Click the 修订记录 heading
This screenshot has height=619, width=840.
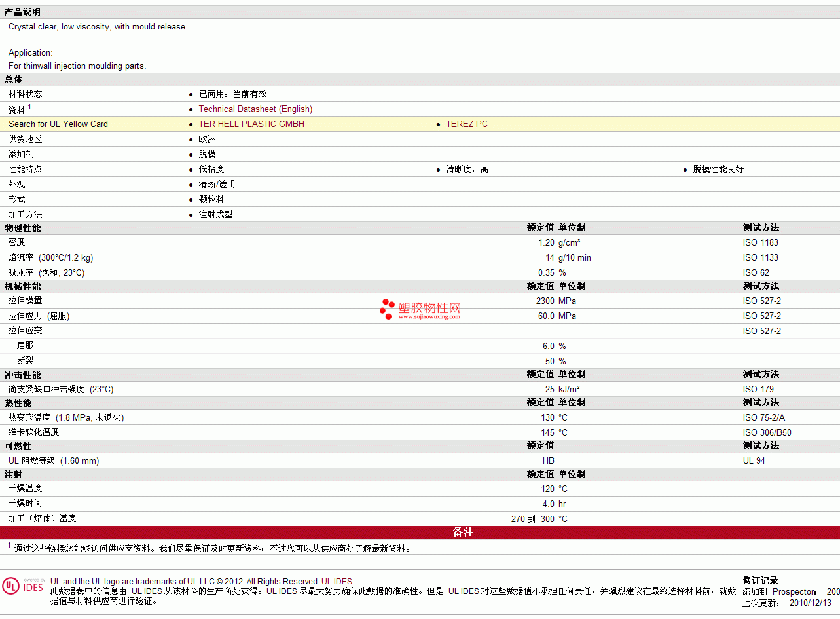click(x=760, y=581)
